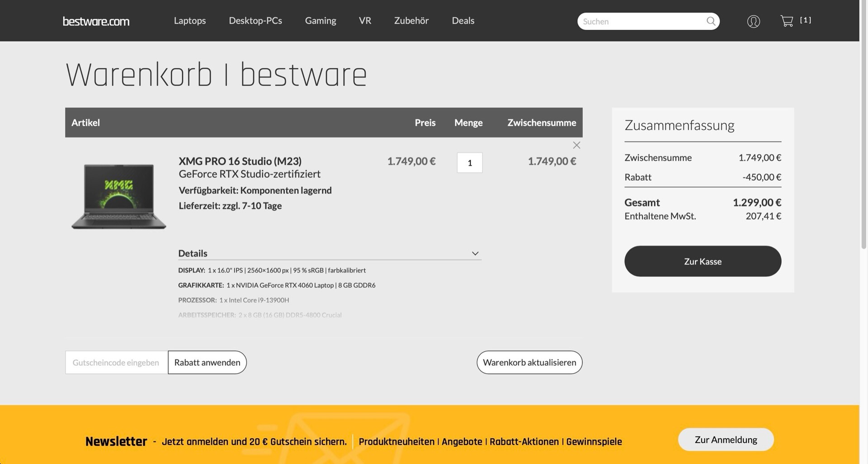Click the Zwischensumme column header
Viewport: 868px width, 464px height.
point(542,122)
